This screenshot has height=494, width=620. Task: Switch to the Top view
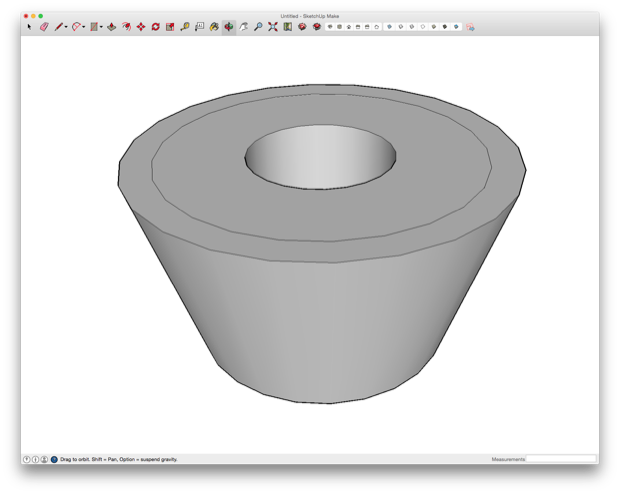pyautogui.click(x=339, y=27)
